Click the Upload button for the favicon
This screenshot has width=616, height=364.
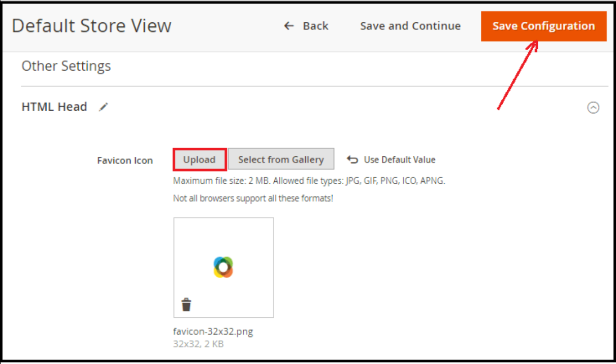click(x=199, y=159)
